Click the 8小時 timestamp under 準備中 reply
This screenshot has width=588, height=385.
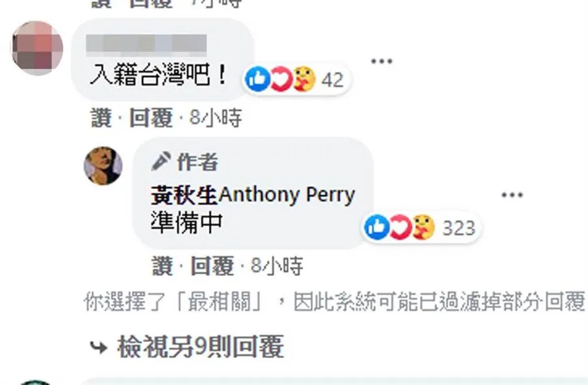[x=277, y=265]
